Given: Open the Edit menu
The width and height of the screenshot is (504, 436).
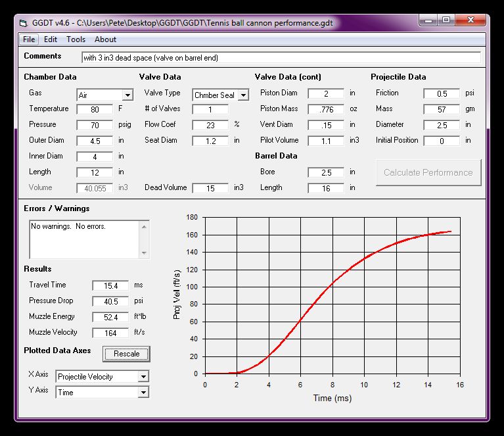Looking at the screenshot, I should coord(51,39).
